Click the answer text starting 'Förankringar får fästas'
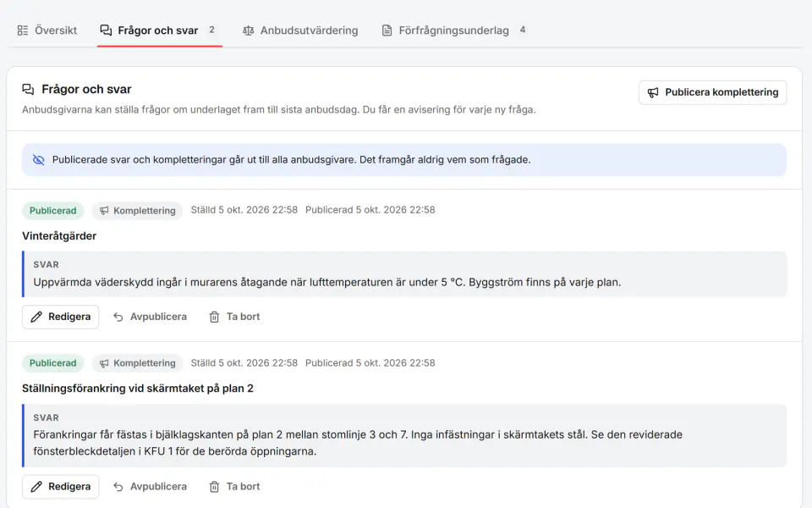 pos(358,443)
